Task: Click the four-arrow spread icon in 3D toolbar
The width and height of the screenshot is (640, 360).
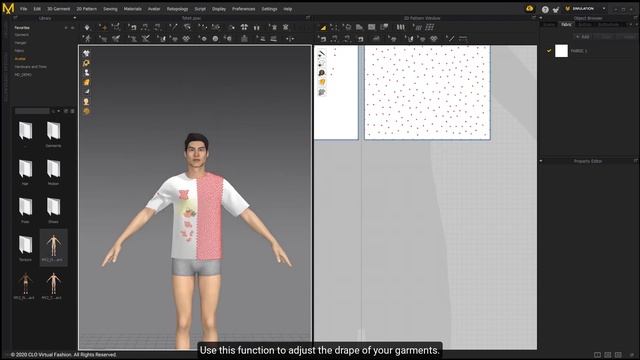Action: pos(244,27)
